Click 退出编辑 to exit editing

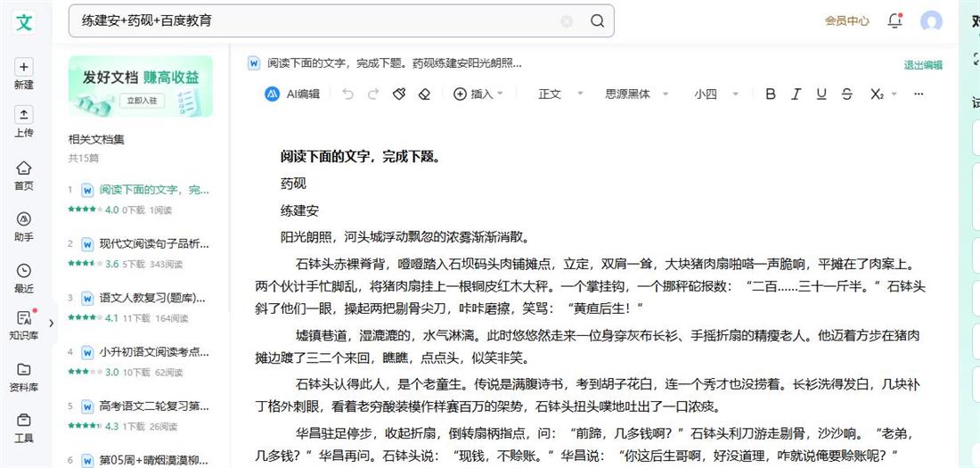point(922,65)
